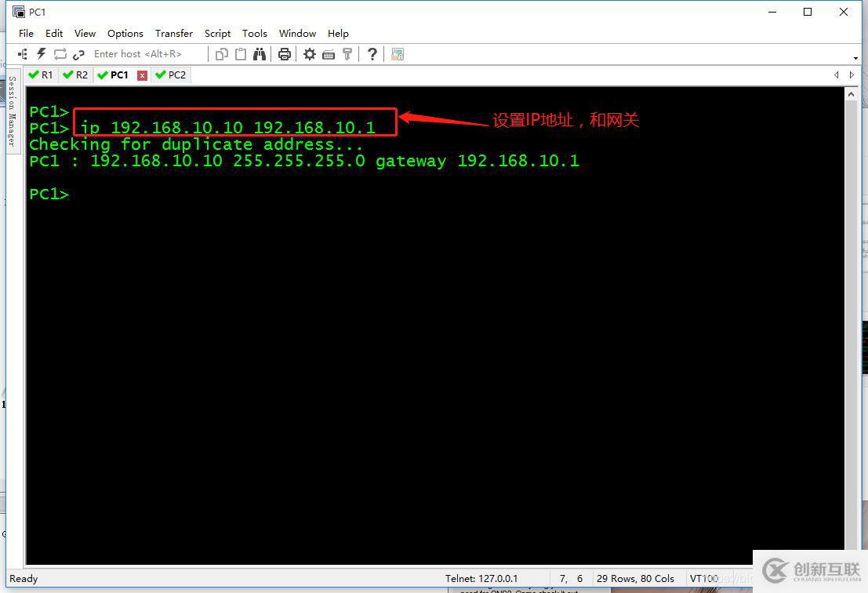Open the Transfer menu
Screen dimensions: 868x593
point(174,33)
